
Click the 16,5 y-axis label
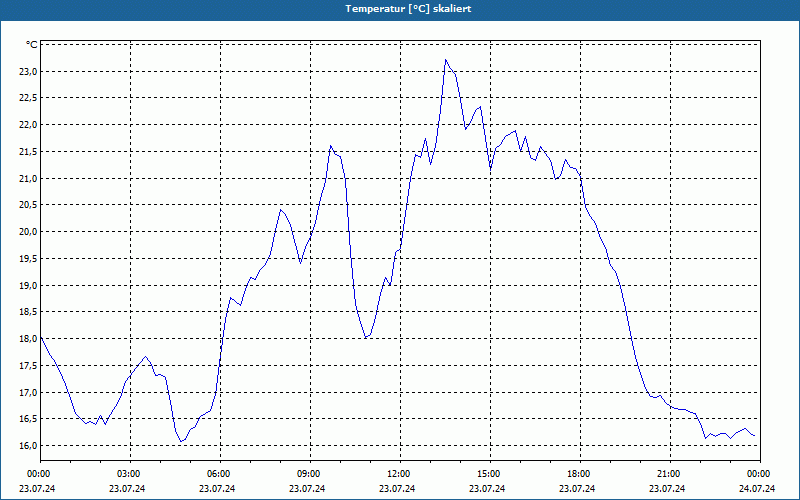(29, 419)
